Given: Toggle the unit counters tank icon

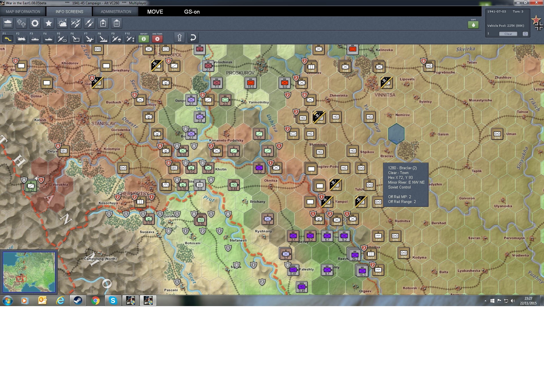Looking at the screenshot, I should click(8, 23).
